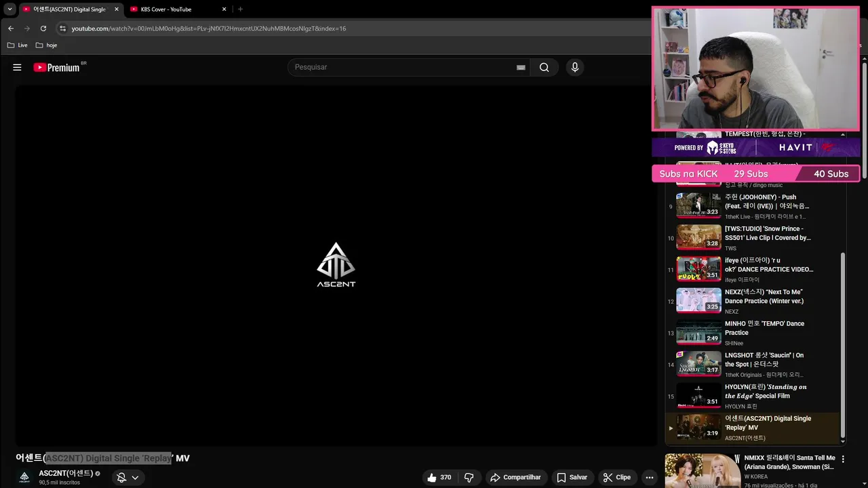Open NMIXX Santa Tell Me recommended thumbnail

point(703,471)
